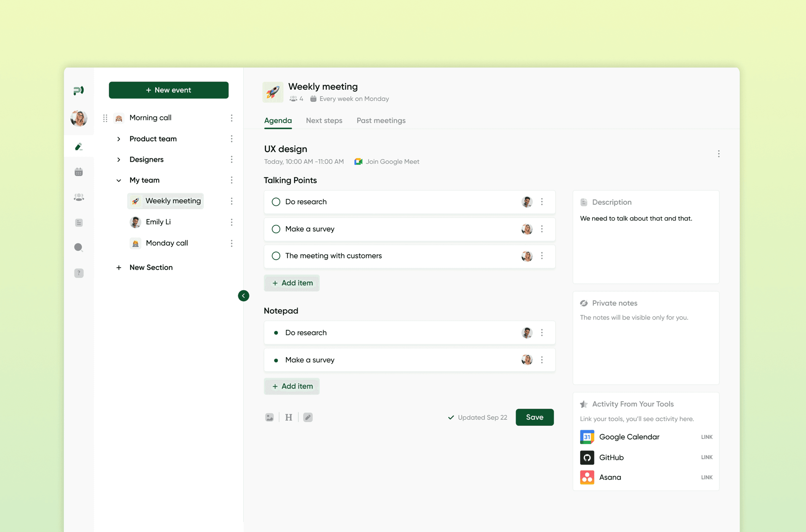This screenshot has width=806, height=532.
Task: Collapse the My team section
Action: pyautogui.click(x=119, y=180)
